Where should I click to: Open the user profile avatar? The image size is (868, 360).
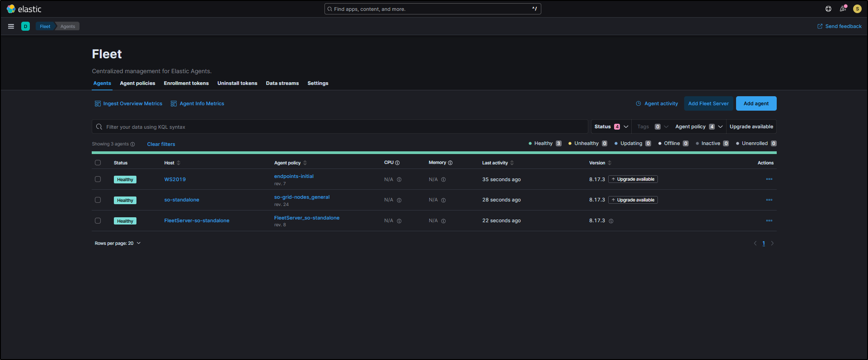click(857, 9)
